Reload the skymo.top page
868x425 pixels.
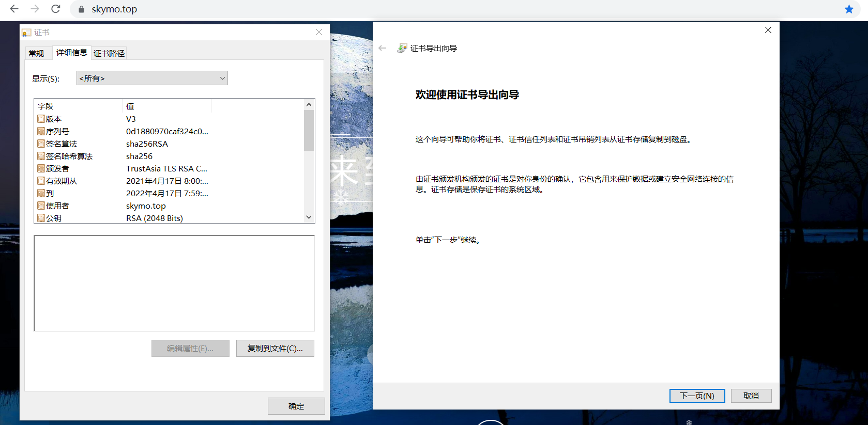pos(56,9)
